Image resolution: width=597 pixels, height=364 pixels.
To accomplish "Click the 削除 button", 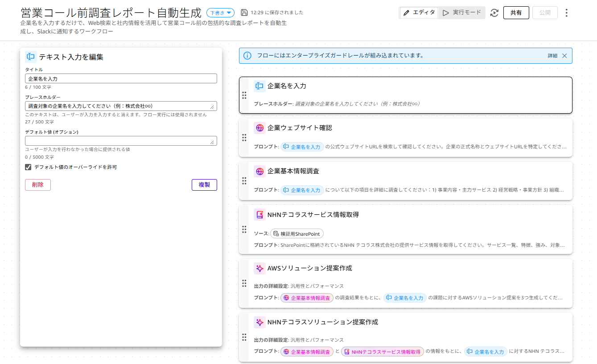I will (38, 185).
